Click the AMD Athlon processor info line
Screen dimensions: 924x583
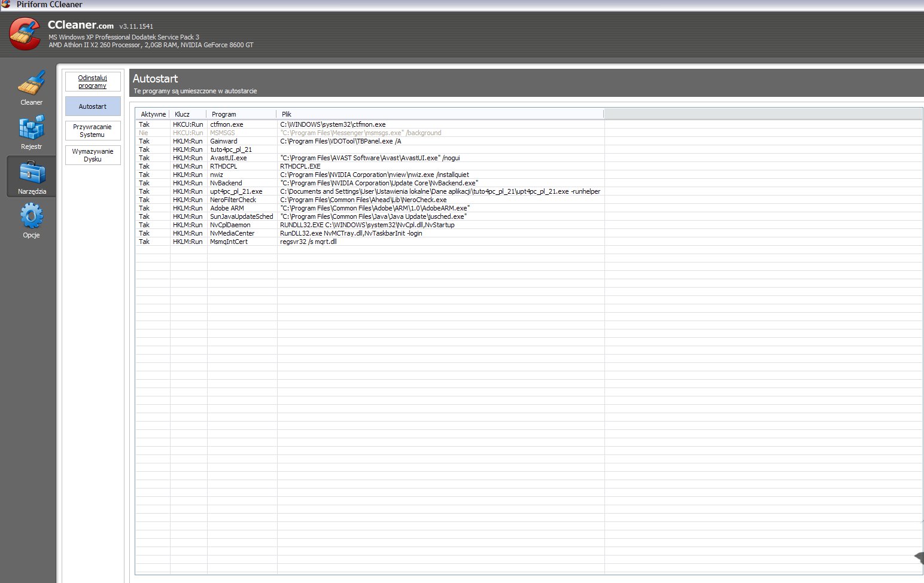(x=151, y=45)
